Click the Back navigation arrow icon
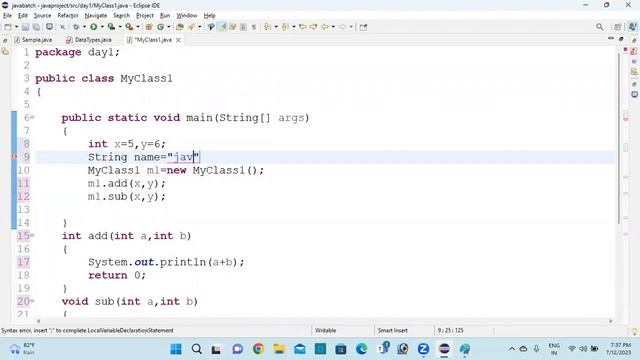Image resolution: width=640 pixels, height=360 pixels. pyautogui.click(x=325, y=27)
